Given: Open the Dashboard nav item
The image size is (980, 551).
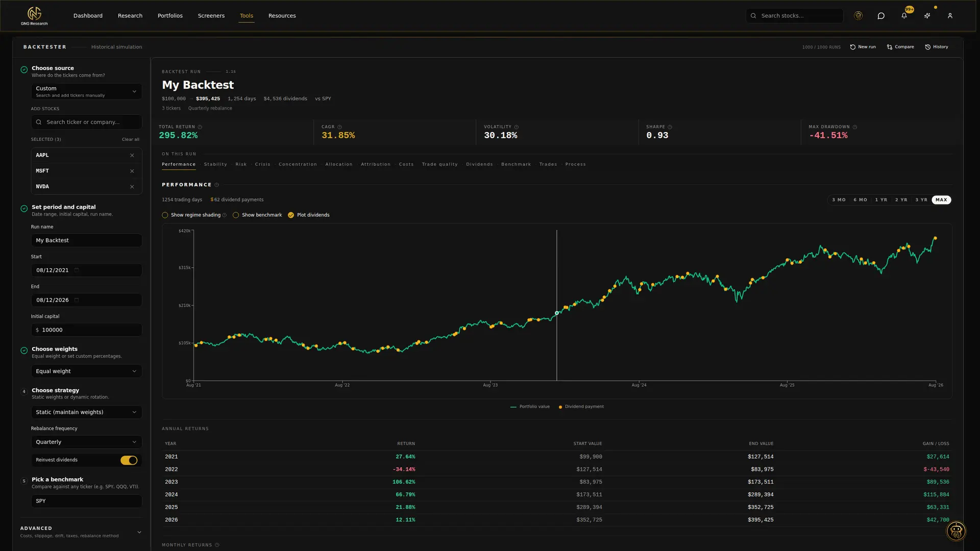Looking at the screenshot, I should (88, 16).
